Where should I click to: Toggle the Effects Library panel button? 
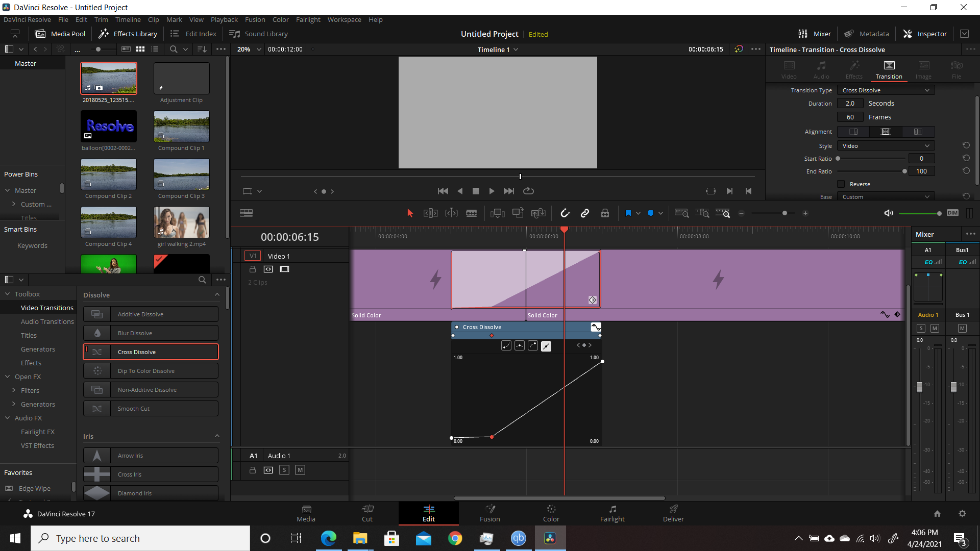128,34
